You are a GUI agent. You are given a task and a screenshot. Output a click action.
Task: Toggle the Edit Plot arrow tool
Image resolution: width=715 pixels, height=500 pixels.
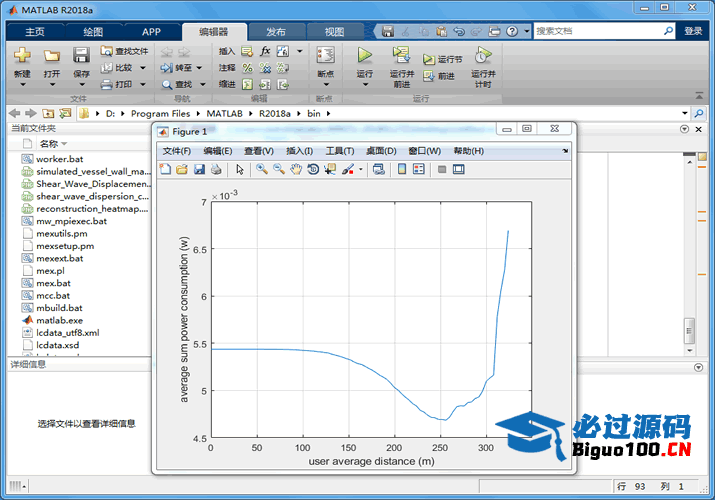coord(240,170)
